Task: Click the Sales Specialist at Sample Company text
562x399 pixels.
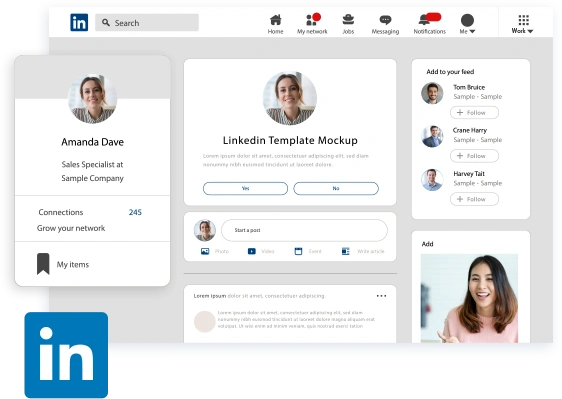Action: click(x=92, y=171)
